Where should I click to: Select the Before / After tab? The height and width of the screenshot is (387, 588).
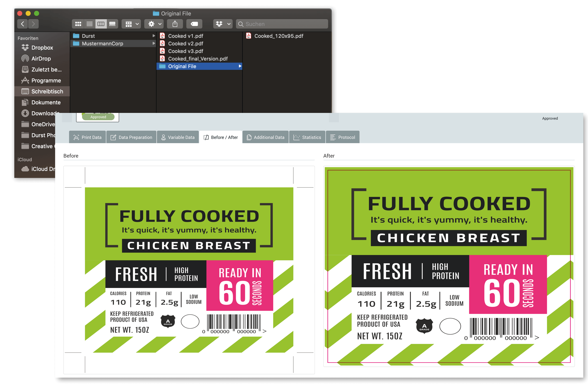[x=220, y=137]
